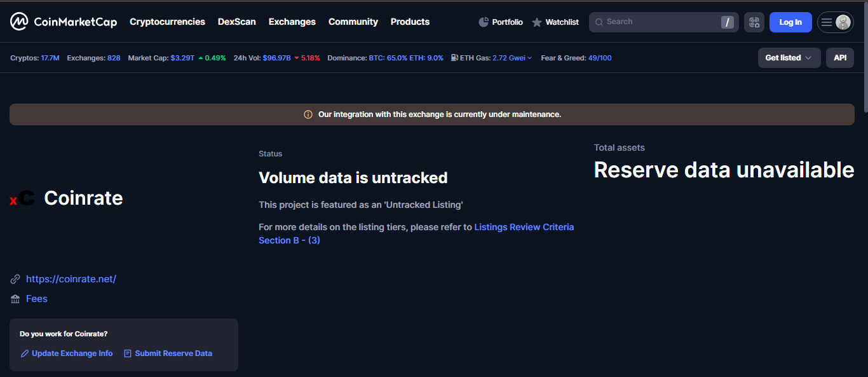Expand the Get listed dropdown
The image size is (868, 377).
click(x=789, y=57)
